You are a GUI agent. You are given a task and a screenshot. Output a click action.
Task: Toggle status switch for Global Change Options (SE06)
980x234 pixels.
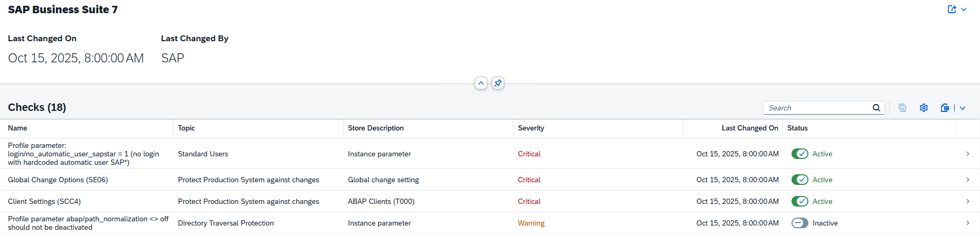[x=799, y=180]
